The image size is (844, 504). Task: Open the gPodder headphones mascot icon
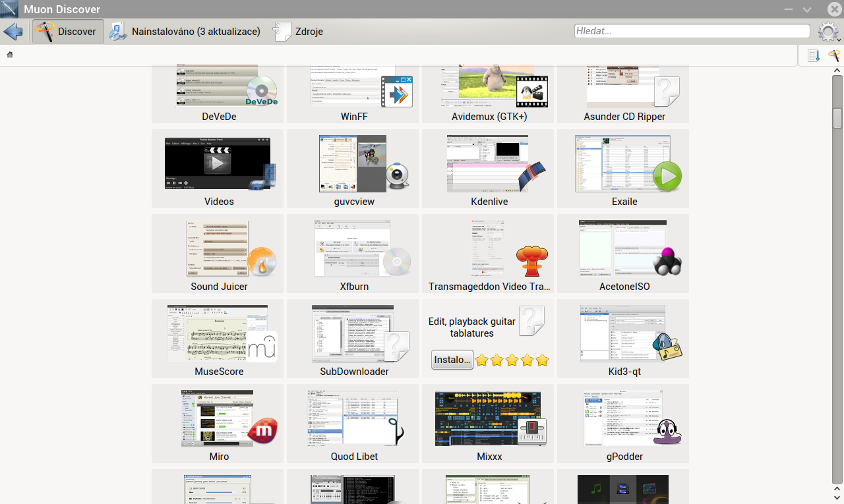(667, 432)
